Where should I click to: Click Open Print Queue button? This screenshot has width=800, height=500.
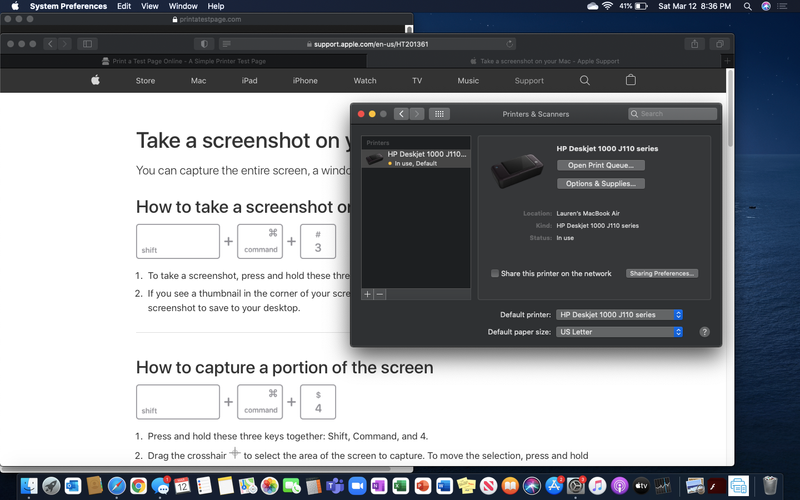pos(600,165)
